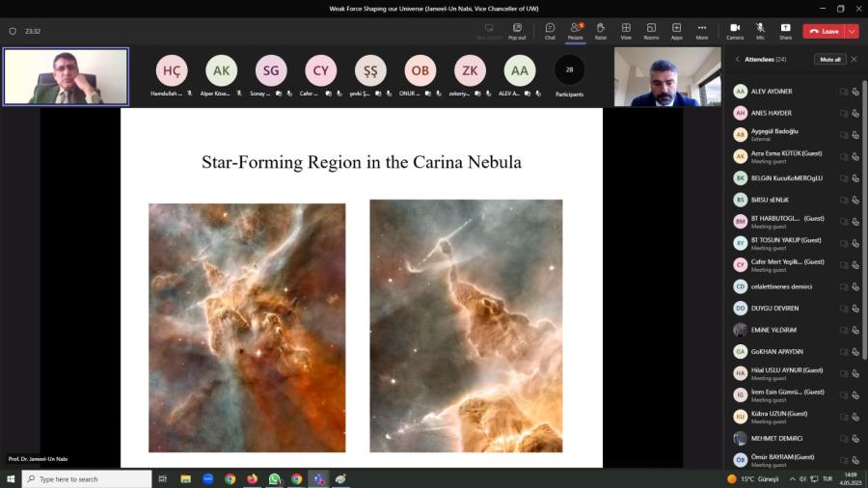Click the SG participant avatar
The image size is (868, 488).
(271, 70)
